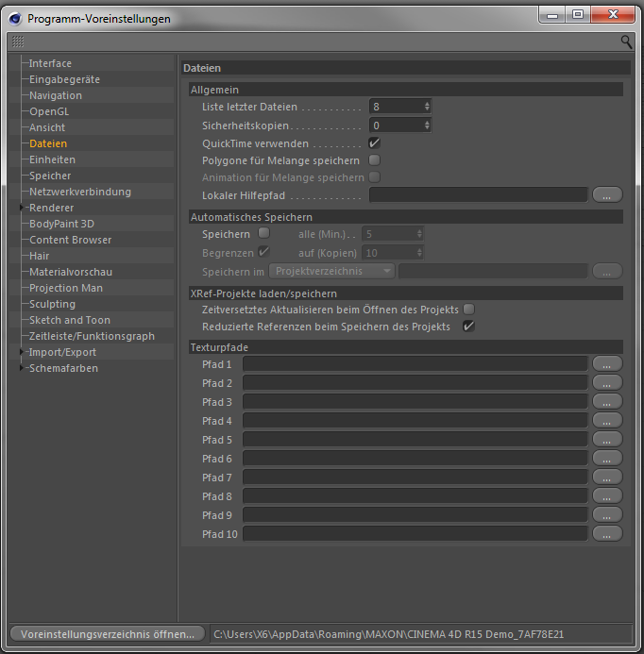The image size is (644, 654).
Task: Click the Pfad 5 input field
Action: pyautogui.click(x=415, y=439)
